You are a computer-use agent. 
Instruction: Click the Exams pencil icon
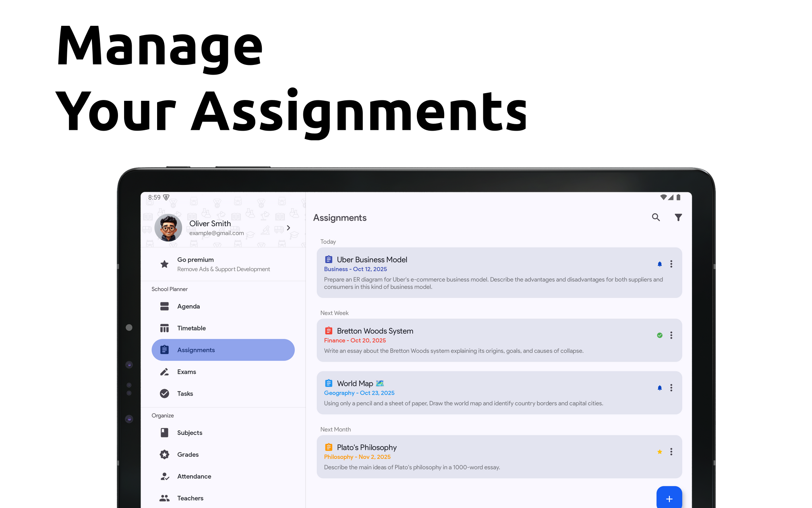(164, 372)
